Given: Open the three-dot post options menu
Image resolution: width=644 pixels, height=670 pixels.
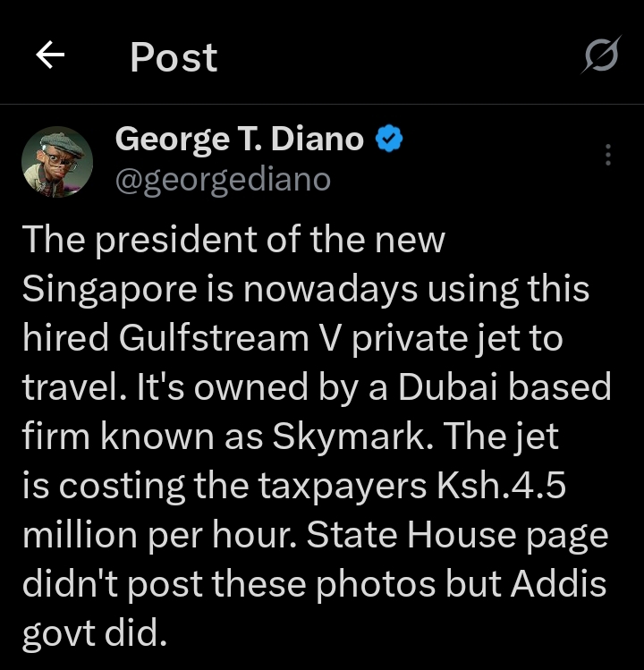Looking at the screenshot, I should (x=608, y=155).
